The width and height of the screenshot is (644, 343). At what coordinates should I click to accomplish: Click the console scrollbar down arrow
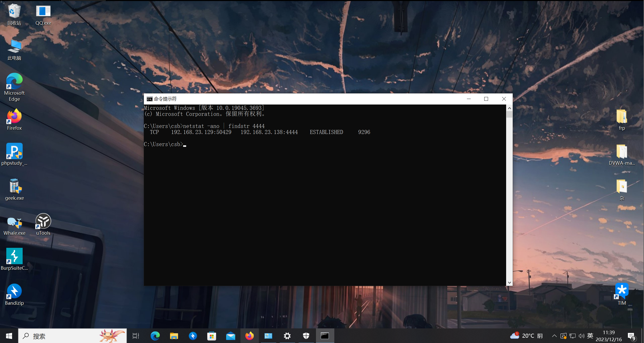[509, 283]
